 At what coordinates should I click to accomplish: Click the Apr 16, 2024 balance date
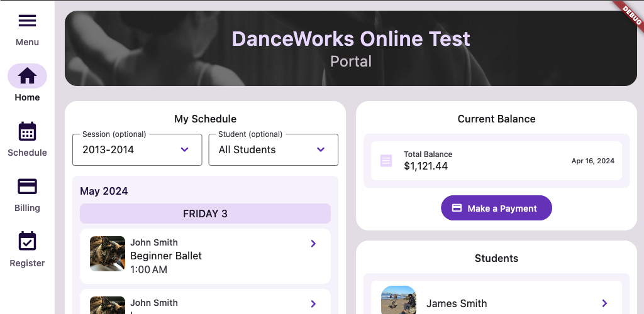coord(592,161)
